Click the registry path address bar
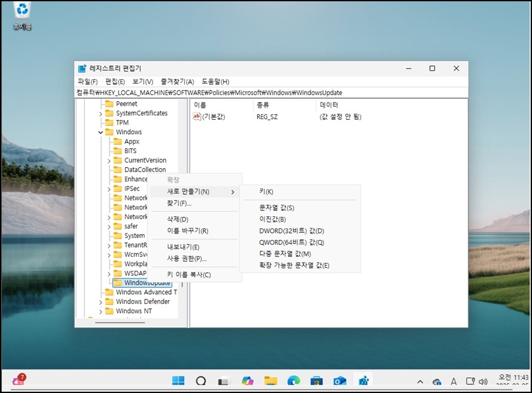Viewport: 532px width, 393px height. coord(272,92)
